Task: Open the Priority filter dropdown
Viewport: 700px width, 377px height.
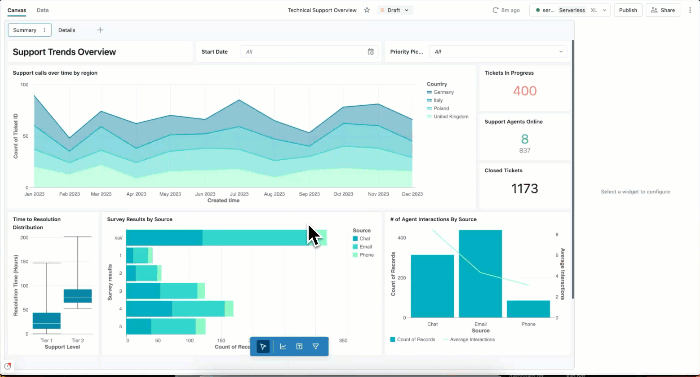Action: 498,52
